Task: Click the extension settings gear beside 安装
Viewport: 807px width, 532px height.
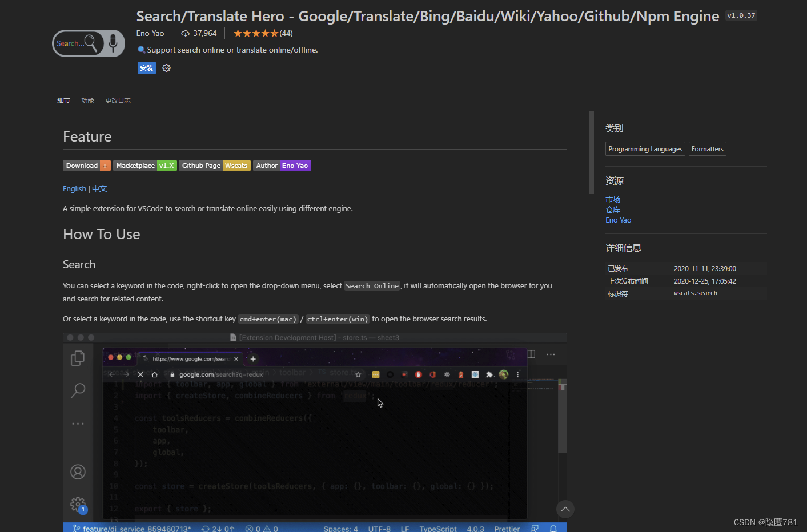Action: pyautogui.click(x=166, y=68)
